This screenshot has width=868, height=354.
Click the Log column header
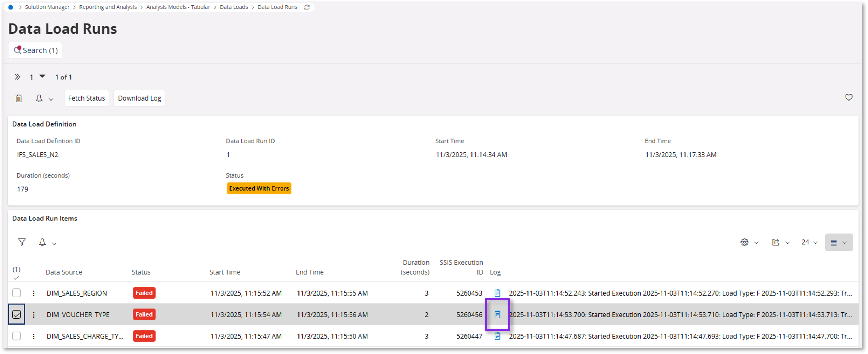tap(495, 272)
